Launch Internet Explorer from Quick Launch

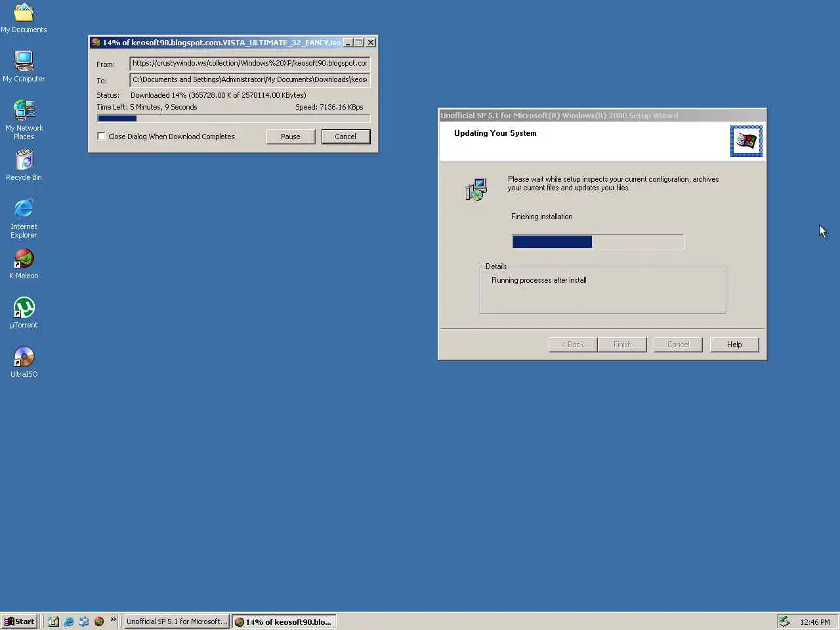point(68,621)
